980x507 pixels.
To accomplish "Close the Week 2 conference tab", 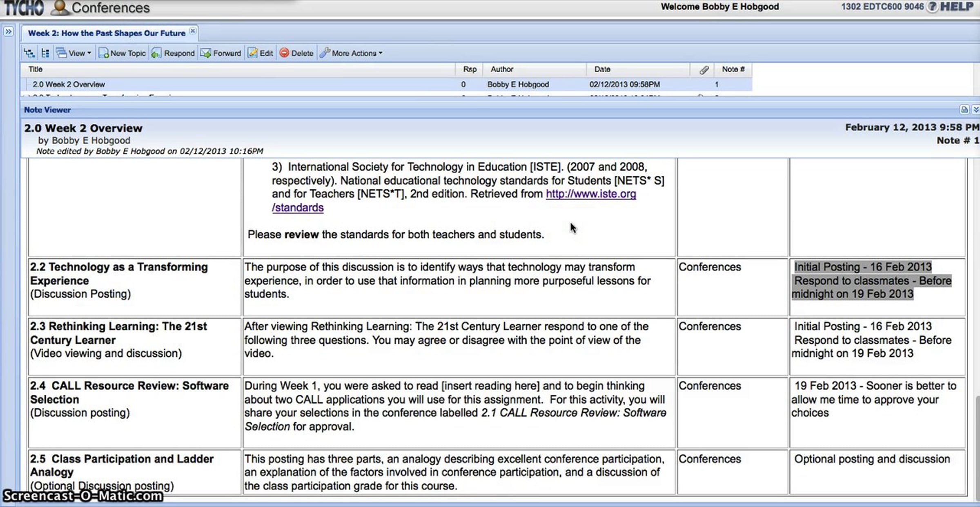I will pyautogui.click(x=193, y=31).
